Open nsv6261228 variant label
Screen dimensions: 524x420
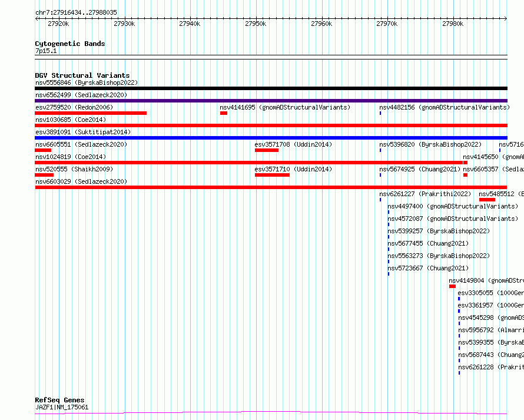point(491,367)
